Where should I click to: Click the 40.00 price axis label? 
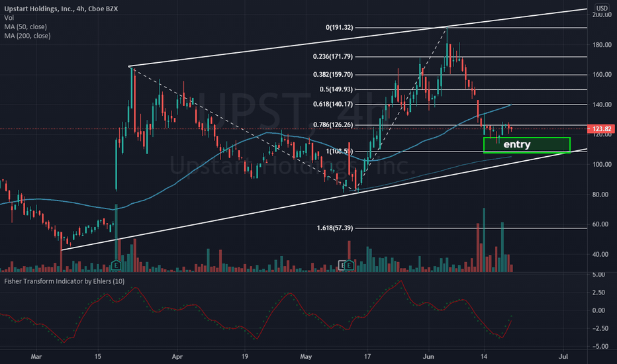tap(602, 254)
